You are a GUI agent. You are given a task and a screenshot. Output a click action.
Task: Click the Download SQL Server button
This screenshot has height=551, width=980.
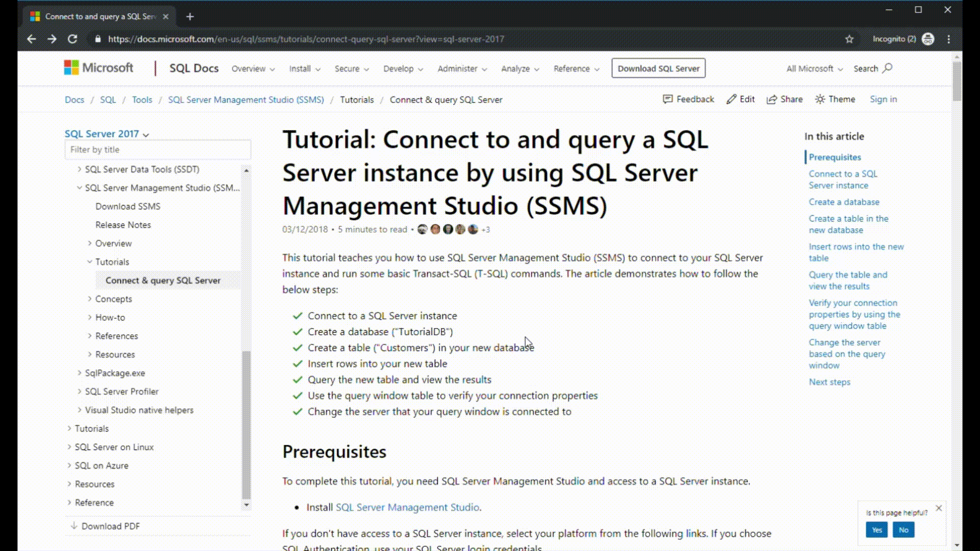pyautogui.click(x=658, y=68)
